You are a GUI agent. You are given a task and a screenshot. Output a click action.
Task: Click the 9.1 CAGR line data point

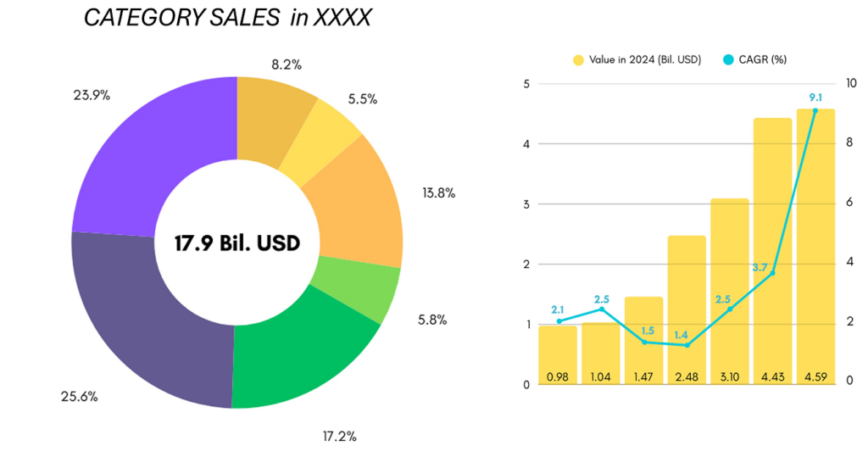point(815,110)
